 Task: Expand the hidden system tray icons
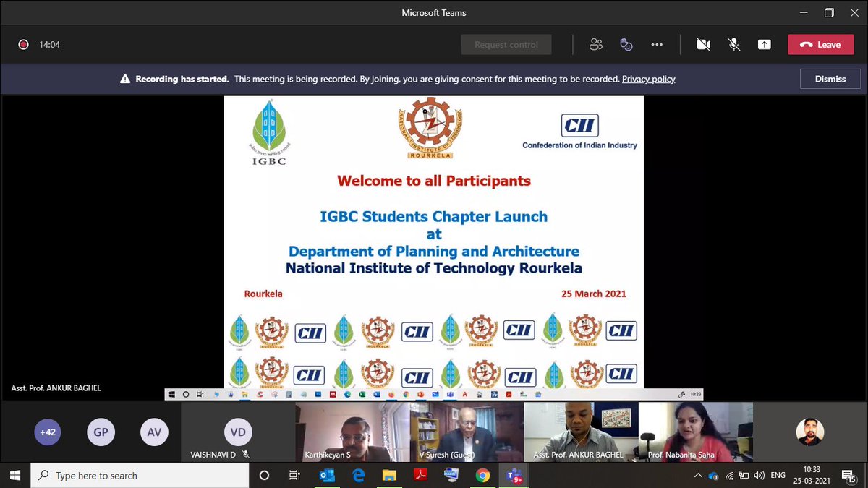point(697,475)
